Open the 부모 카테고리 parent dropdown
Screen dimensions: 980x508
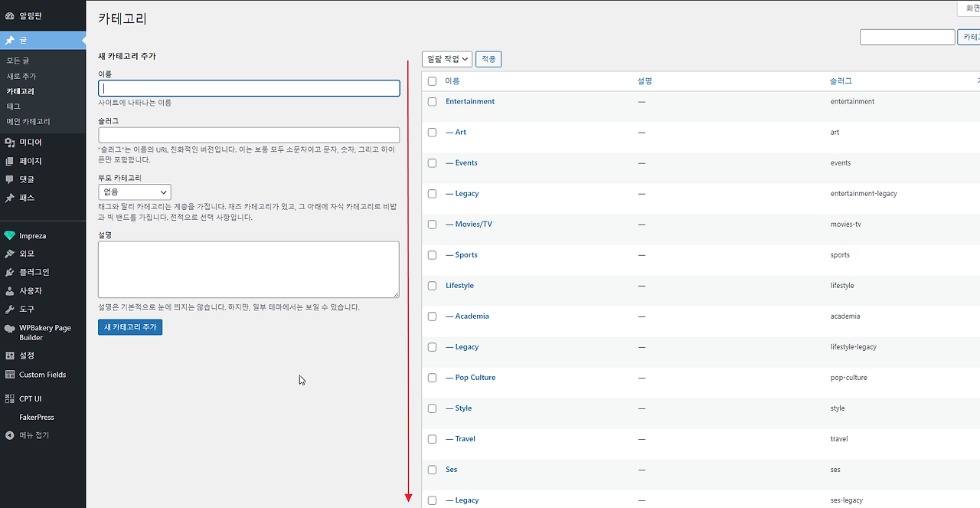point(135,192)
